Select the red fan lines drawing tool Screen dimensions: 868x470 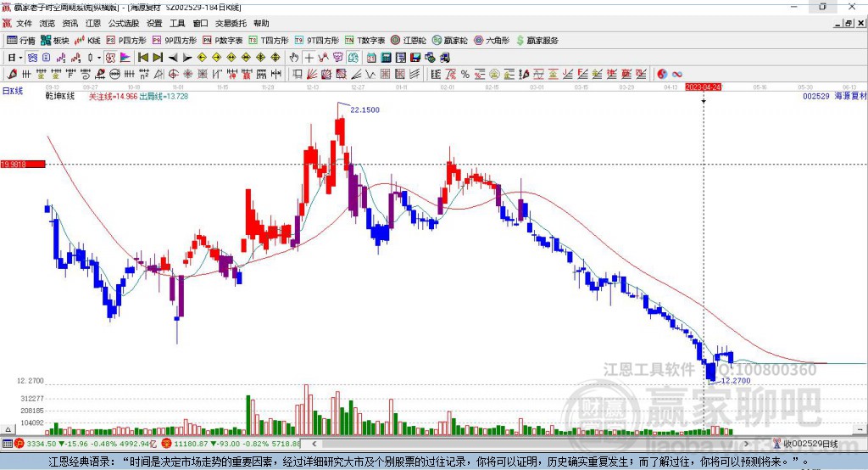coord(312,75)
